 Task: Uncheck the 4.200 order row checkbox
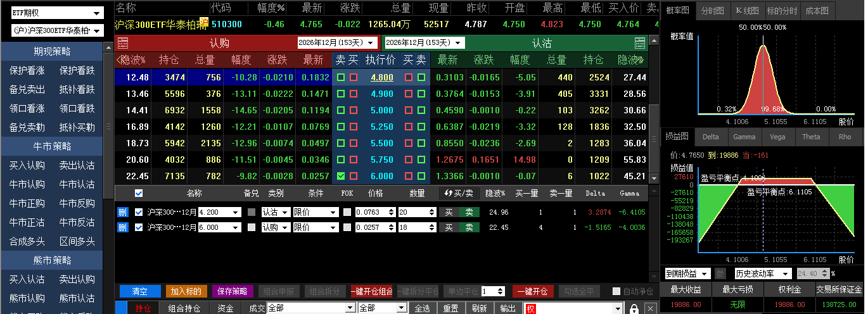pyautogui.click(x=139, y=212)
